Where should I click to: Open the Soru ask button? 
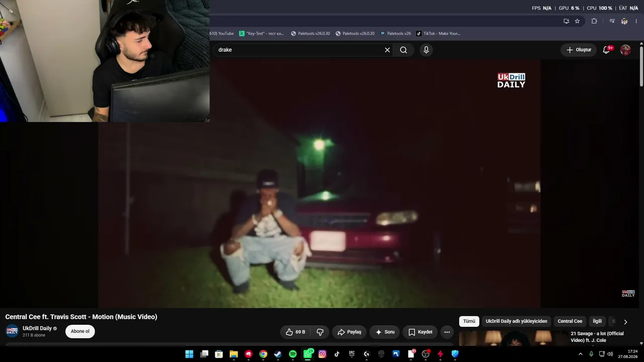[385, 332]
